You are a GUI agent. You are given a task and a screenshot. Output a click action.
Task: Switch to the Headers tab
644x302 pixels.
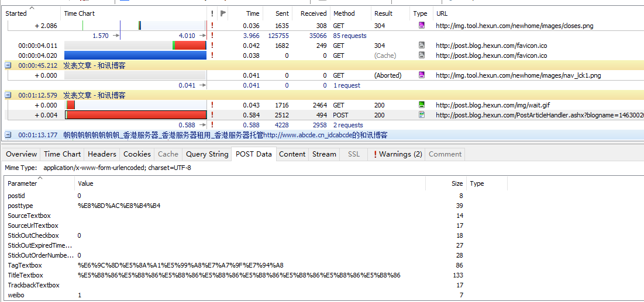tap(102, 154)
